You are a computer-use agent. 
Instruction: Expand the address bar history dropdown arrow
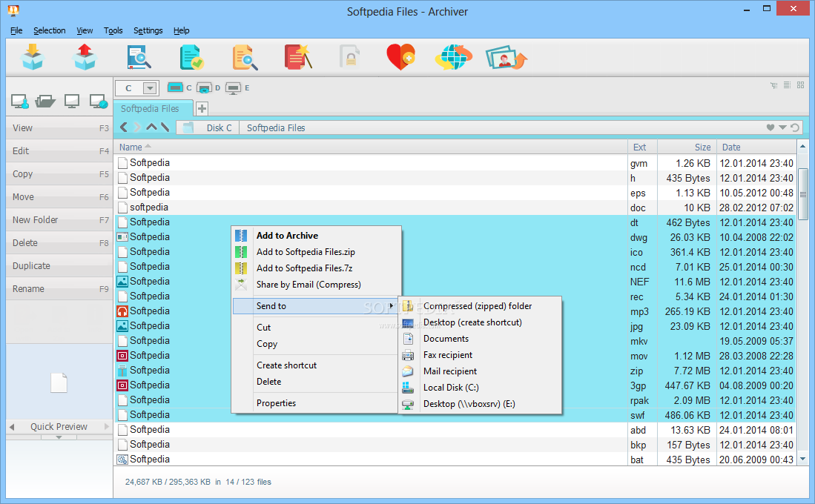pos(782,127)
